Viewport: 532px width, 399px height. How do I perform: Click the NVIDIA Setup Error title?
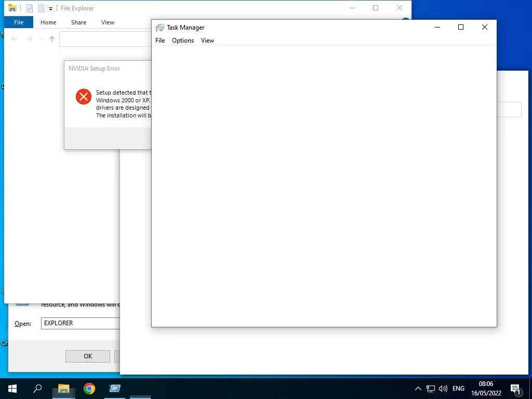point(95,69)
